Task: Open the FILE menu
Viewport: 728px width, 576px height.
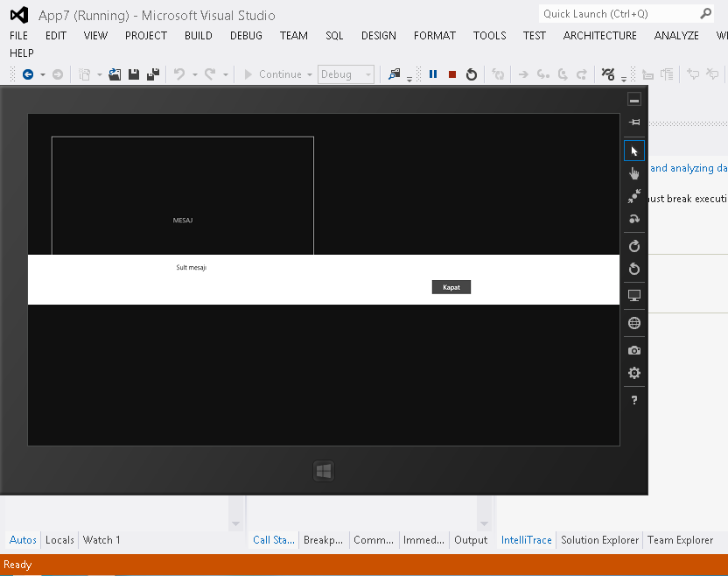Action: point(18,36)
